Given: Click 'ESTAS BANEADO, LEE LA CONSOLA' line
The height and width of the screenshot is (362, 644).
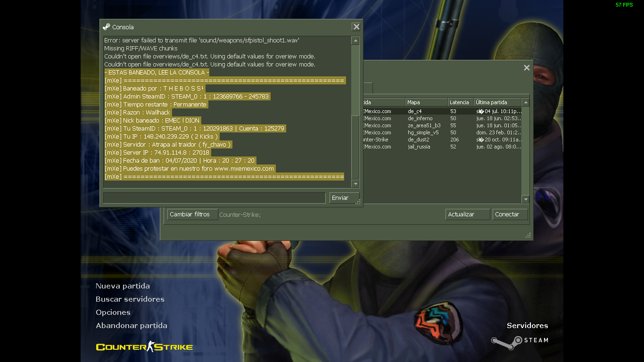Looking at the screenshot, I should [157, 73].
